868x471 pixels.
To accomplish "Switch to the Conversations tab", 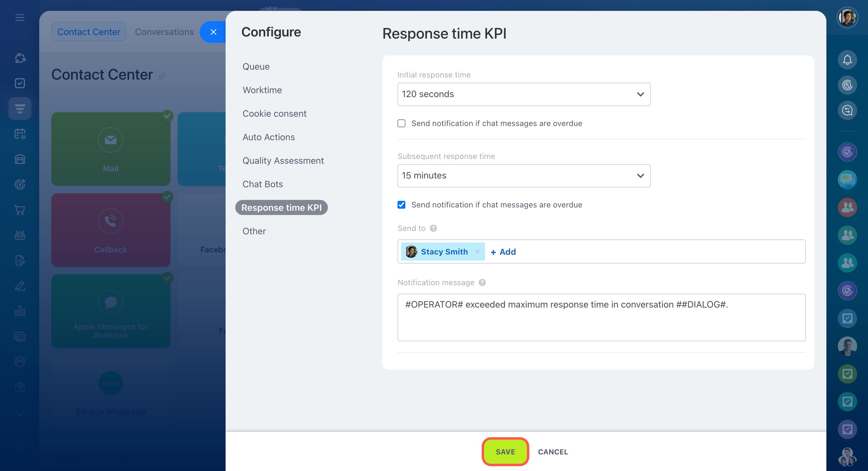I will [164, 32].
